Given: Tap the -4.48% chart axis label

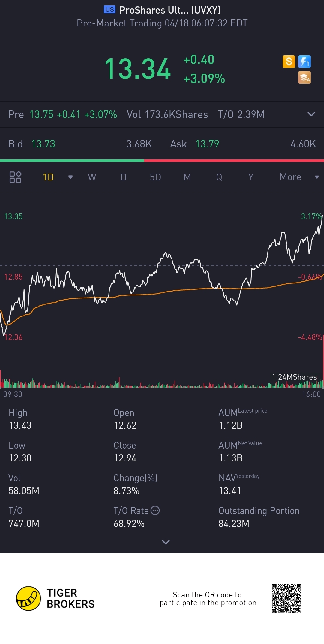Looking at the screenshot, I should tap(310, 337).
